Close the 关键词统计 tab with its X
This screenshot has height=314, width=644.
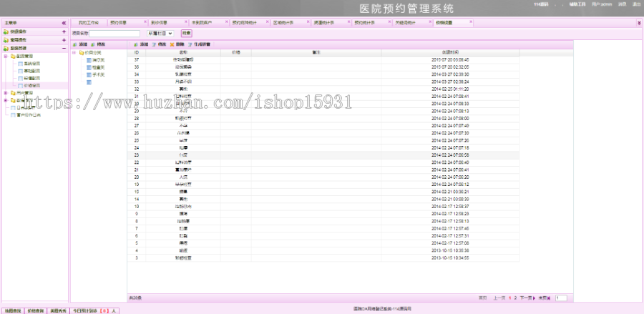(430, 21)
